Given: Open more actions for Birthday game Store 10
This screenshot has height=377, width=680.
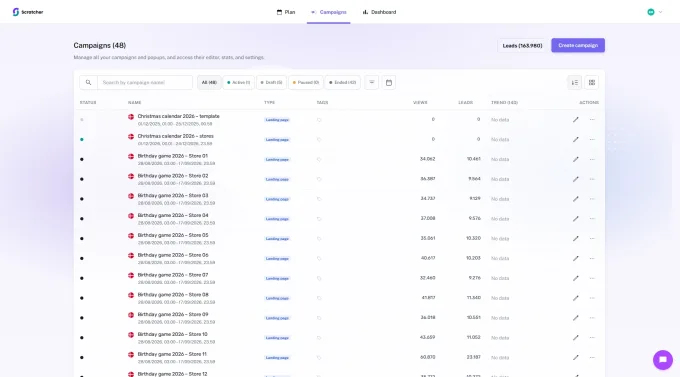Looking at the screenshot, I should point(592,338).
